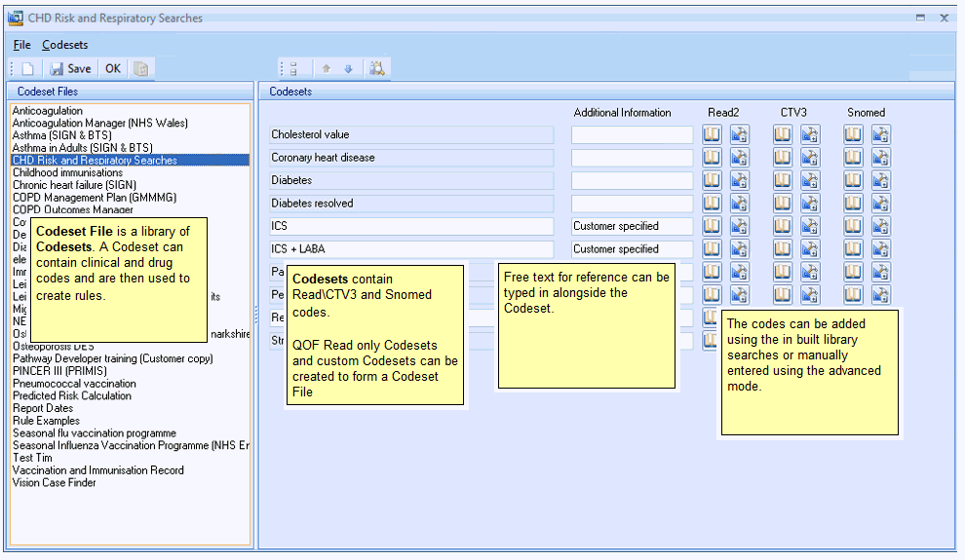The image size is (965, 560).
Task: Open Snomed library search for ICS
Action: tap(854, 226)
